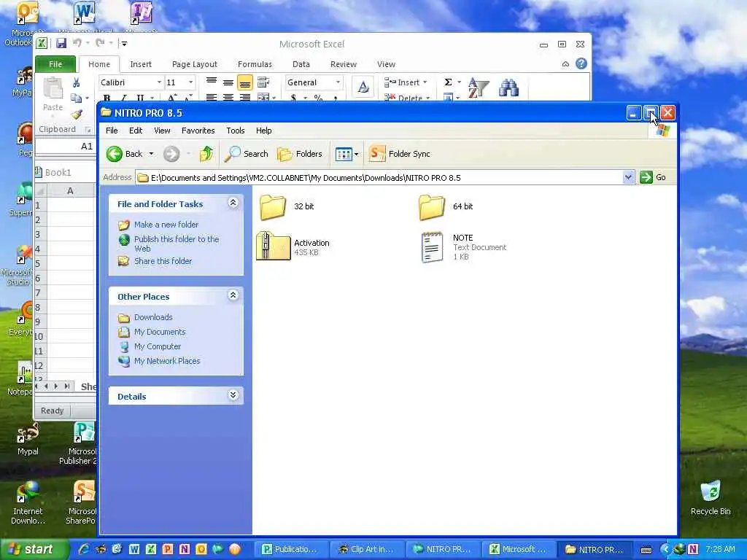Switch to Excel Insert ribbon tab
747x560 pixels.
(141, 64)
